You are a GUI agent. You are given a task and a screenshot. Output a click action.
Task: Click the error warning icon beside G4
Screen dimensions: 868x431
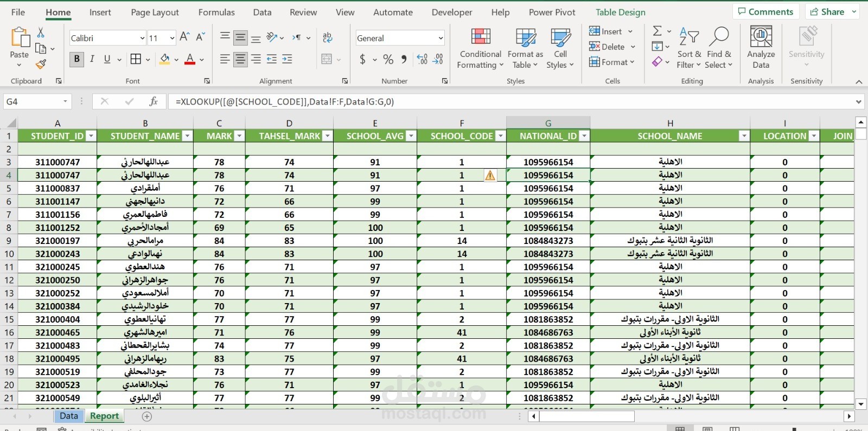tap(490, 175)
